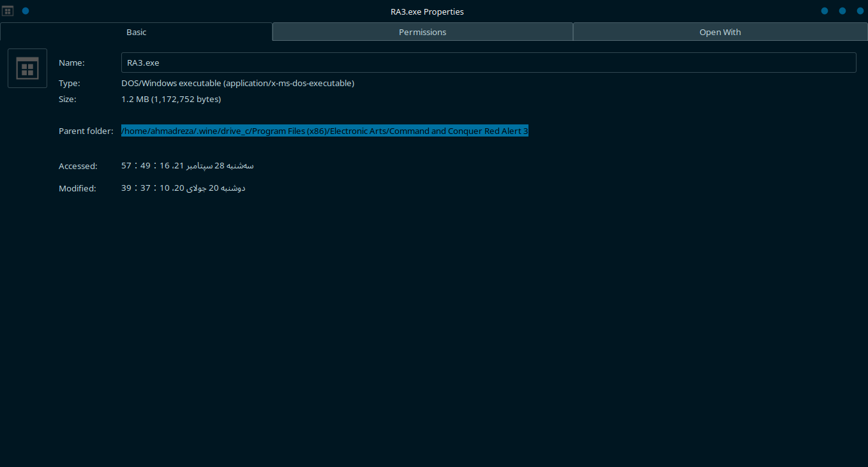Click the 1.2 MB size value
This screenshot has height=467, width=868.
(x=171, y=99)
